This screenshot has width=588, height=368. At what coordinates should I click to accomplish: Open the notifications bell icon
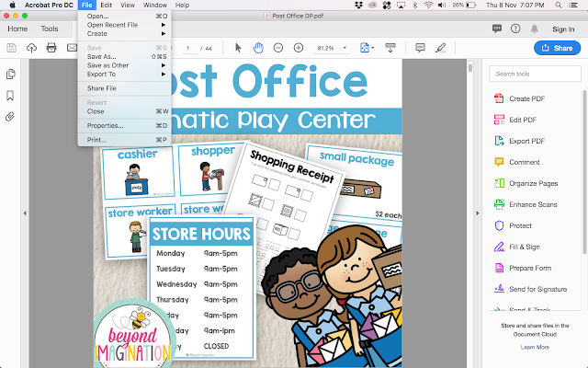tap(535, 29)
